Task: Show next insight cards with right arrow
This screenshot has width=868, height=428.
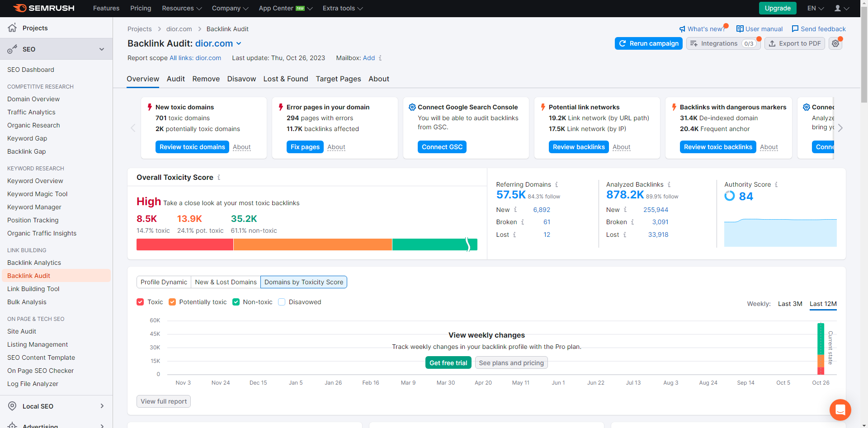Action: (x=840, y=128)
